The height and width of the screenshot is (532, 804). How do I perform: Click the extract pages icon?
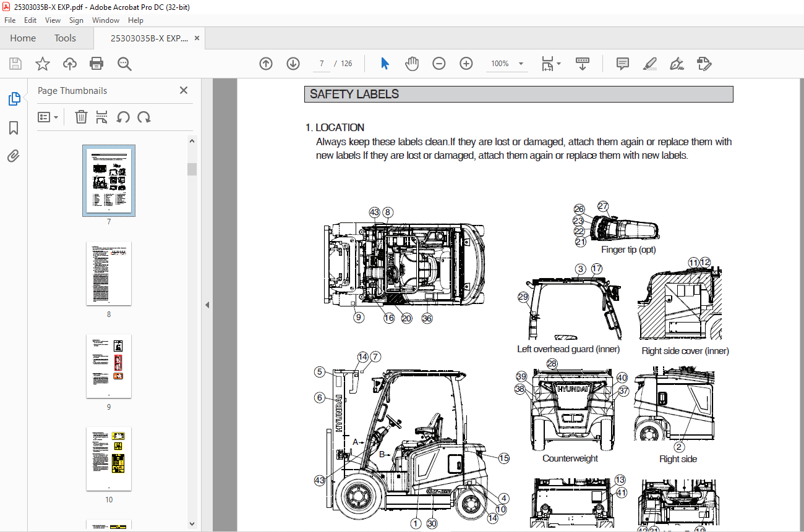[102, 117]
